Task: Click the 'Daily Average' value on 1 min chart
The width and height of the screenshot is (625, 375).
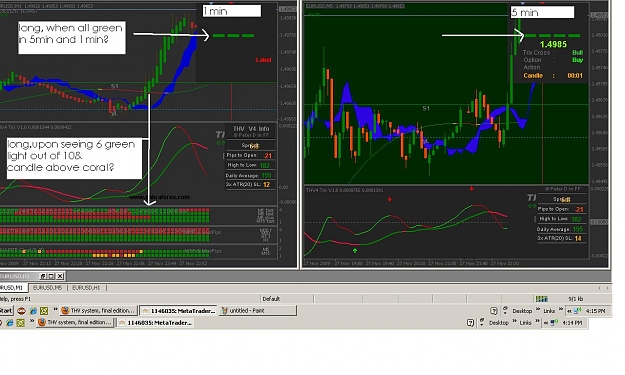Action: pos(266,175)
